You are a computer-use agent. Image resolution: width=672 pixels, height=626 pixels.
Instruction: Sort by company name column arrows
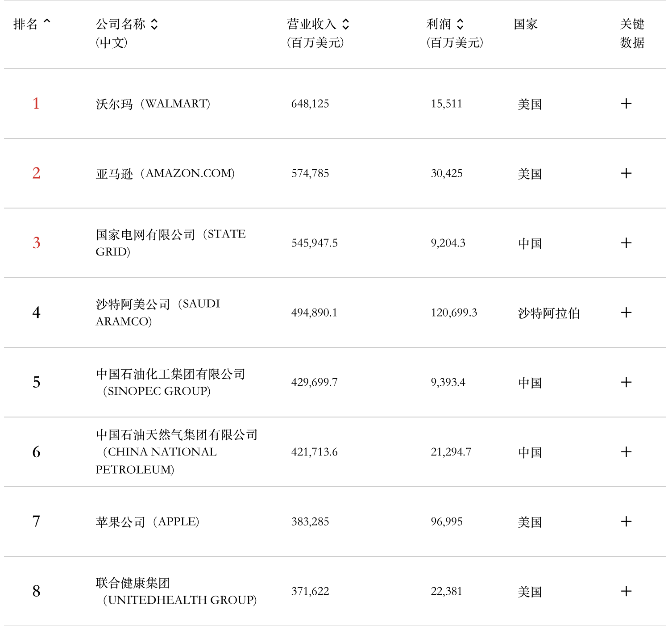click(154, 24)
